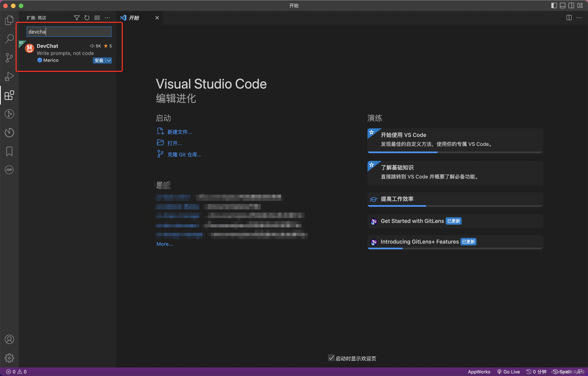Viewport: 588px width, 376px height.
Task: Open the AppWorks view icon
Action: [9, 170]
